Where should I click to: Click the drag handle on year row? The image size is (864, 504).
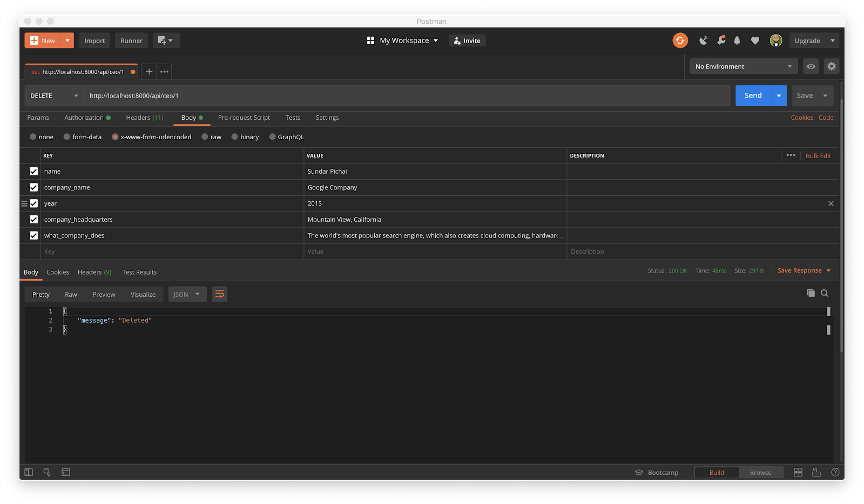pos(24,203)
